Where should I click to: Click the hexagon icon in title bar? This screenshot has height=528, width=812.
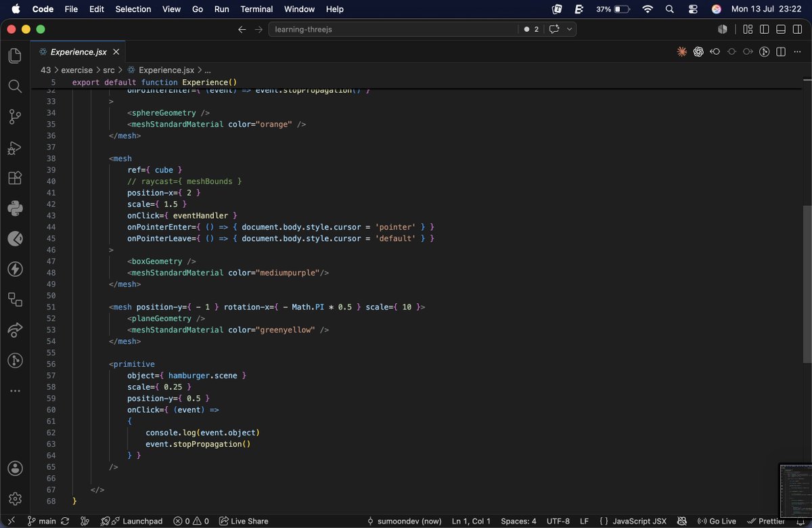[x=723, y=29]
